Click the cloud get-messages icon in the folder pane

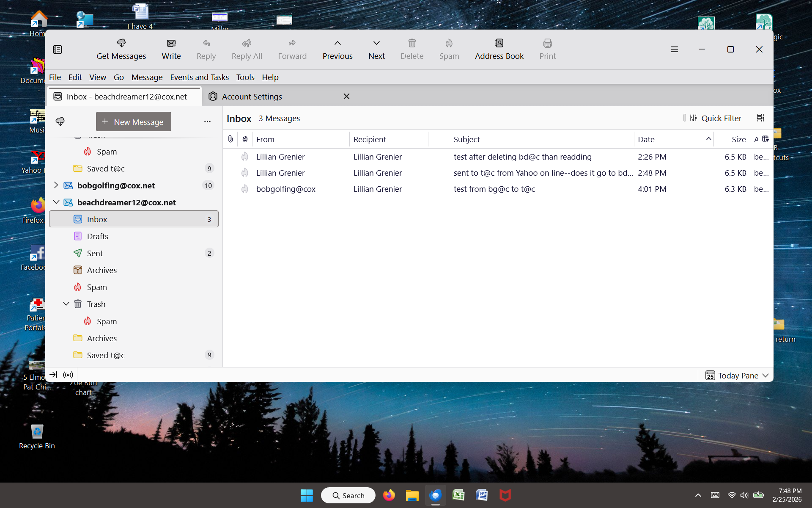(60, 122)
